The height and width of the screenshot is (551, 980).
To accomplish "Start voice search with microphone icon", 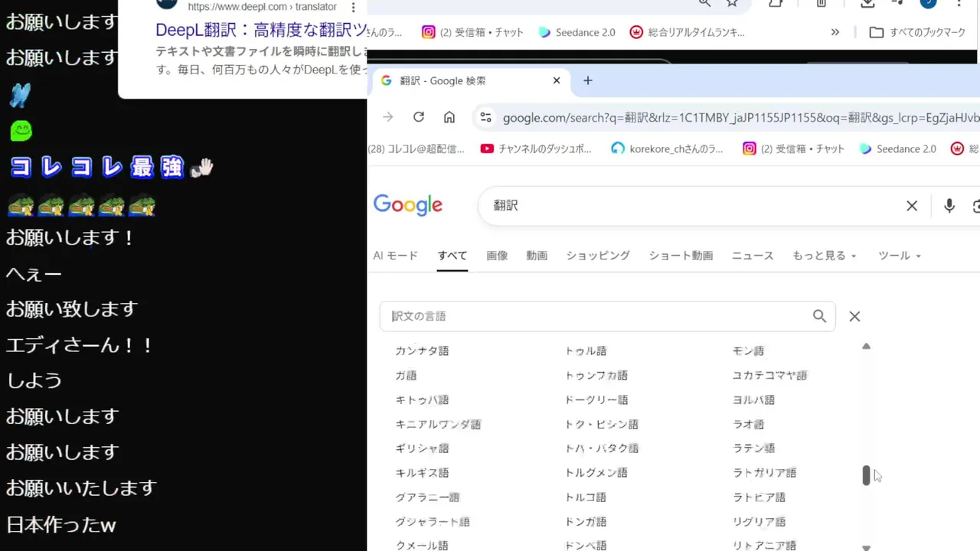I will [949, 206].
